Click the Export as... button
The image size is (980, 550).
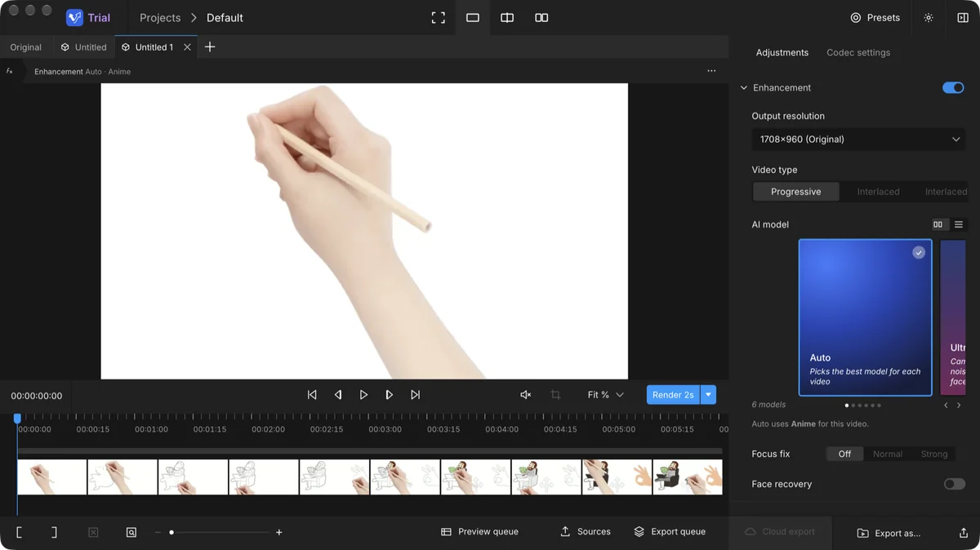[889, 533]
